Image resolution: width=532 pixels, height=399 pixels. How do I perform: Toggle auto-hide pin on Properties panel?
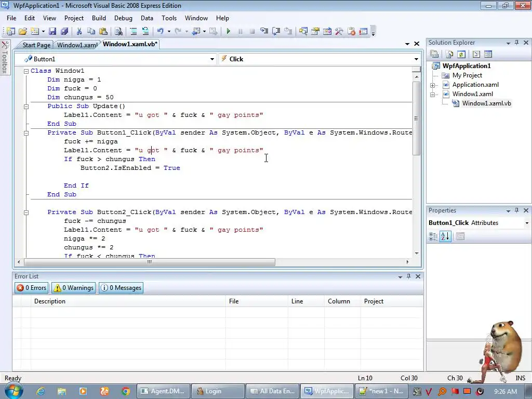tap(517, 210)
